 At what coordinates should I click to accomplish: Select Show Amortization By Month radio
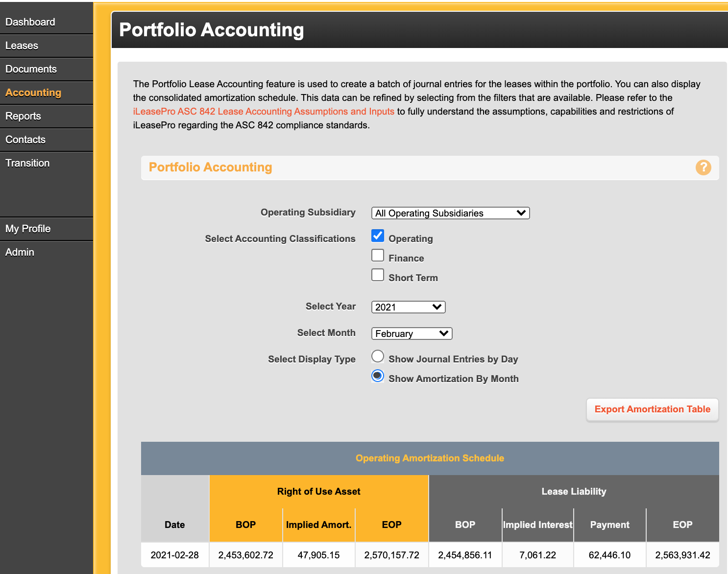(x=378, y=376)
